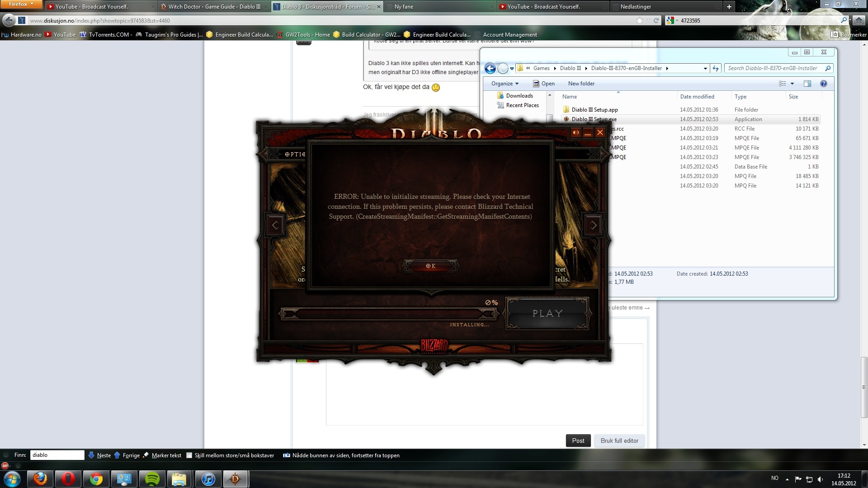Go to Firefox home page
Screen dimensions: 868x488
(859, 20)
